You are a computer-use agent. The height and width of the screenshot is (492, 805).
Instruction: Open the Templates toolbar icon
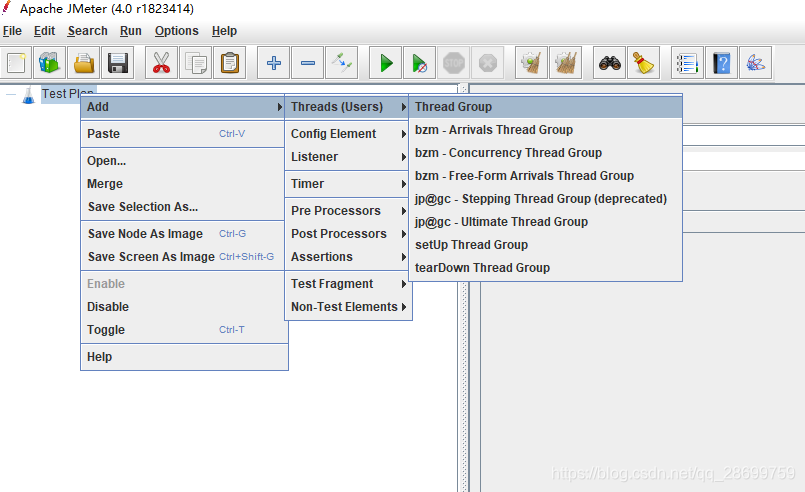point(50,63)
